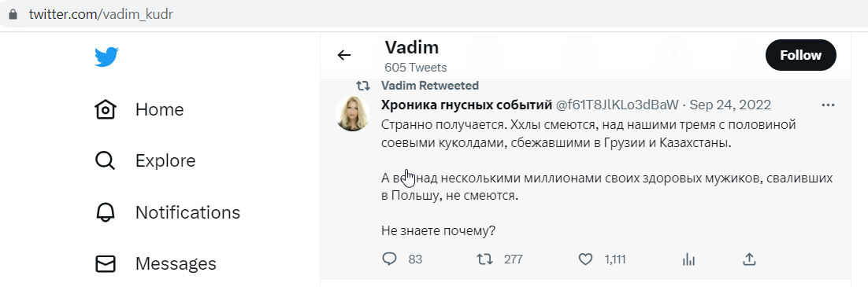Retweet the post with 277 retweets
This screenshot has height=287, width=868.
click(485, 259)
